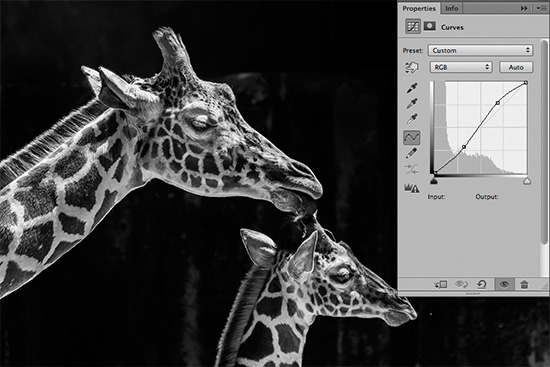
Task: Select the pencil draw curve tool
Action: 412,153
